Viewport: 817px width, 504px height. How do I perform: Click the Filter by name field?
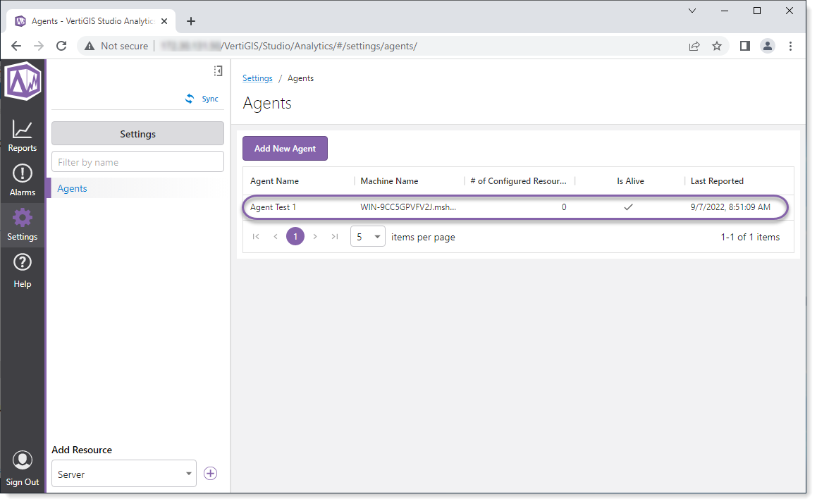click(x=137, y=162)
